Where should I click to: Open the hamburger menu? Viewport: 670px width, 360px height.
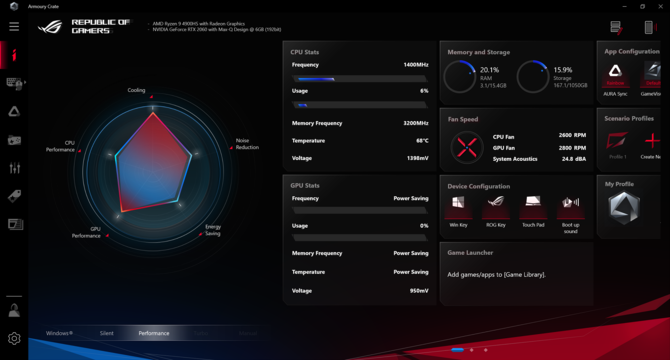[x=14, y=26]
